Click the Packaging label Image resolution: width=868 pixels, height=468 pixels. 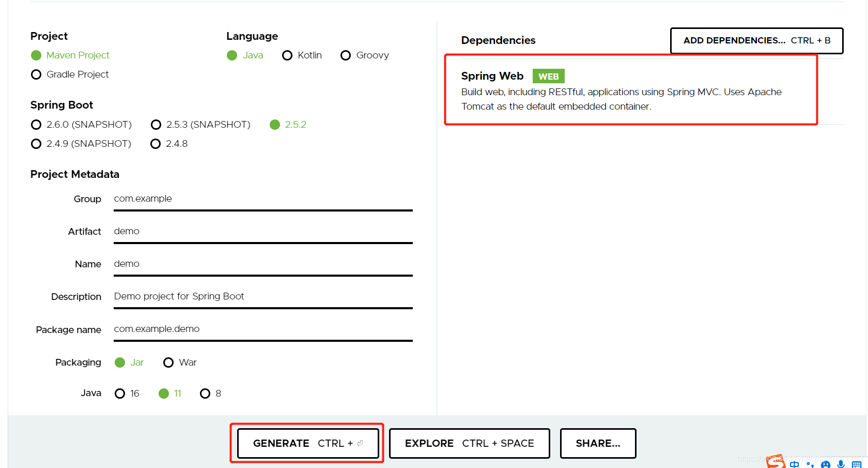pyautogui.click(x=78, y=363)
